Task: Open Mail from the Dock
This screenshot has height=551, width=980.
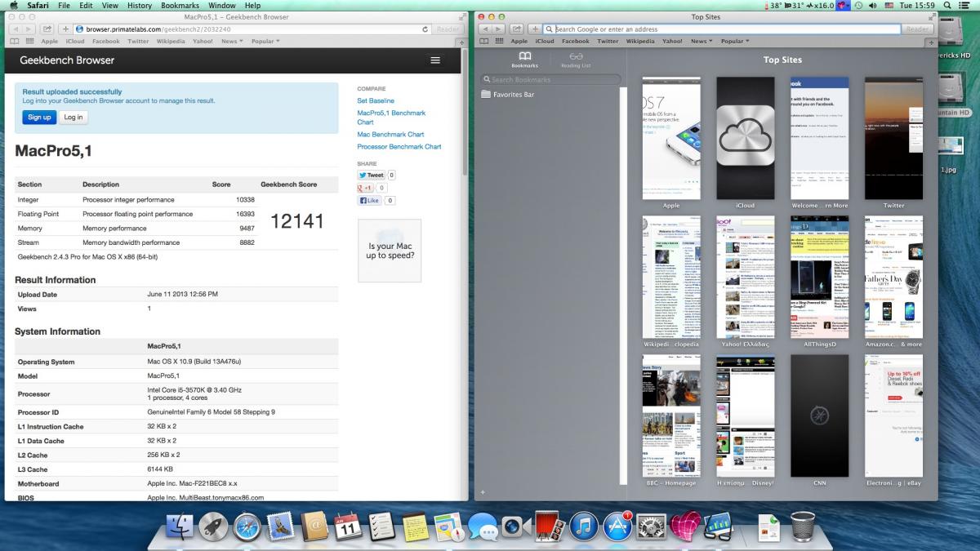Action: [x=280, y=527]
